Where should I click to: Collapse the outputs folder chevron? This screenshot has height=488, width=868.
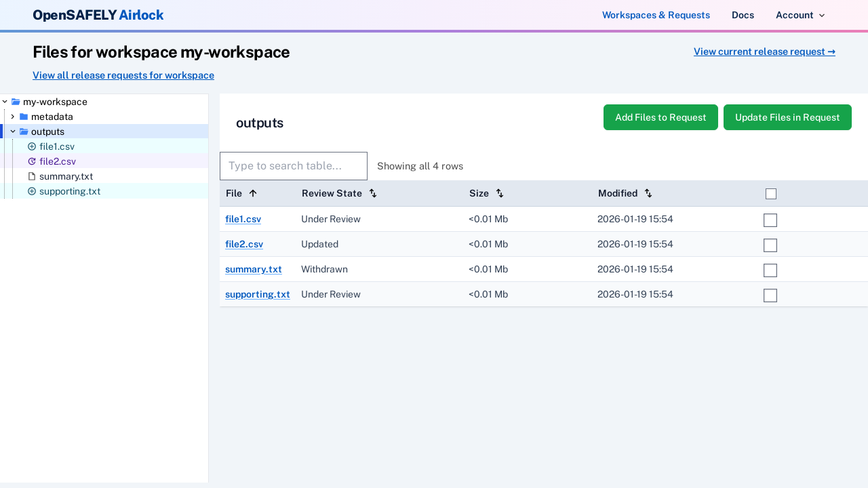(x=13, y=131)
